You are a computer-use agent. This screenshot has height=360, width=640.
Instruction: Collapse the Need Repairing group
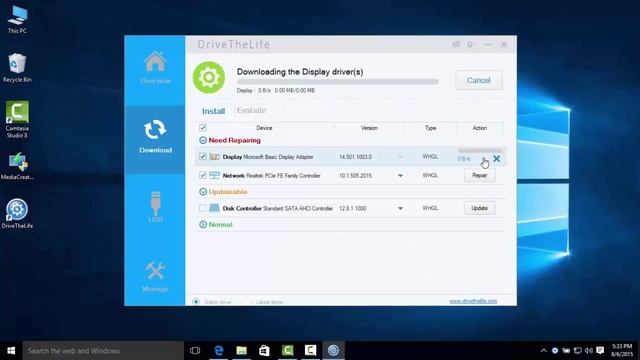coord(203,140)
